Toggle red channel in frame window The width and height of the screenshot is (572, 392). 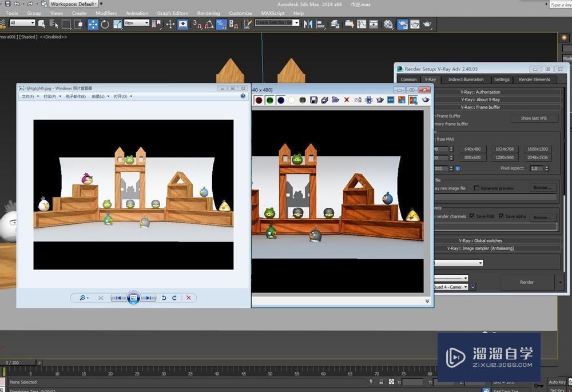click(x=259, y=100)
